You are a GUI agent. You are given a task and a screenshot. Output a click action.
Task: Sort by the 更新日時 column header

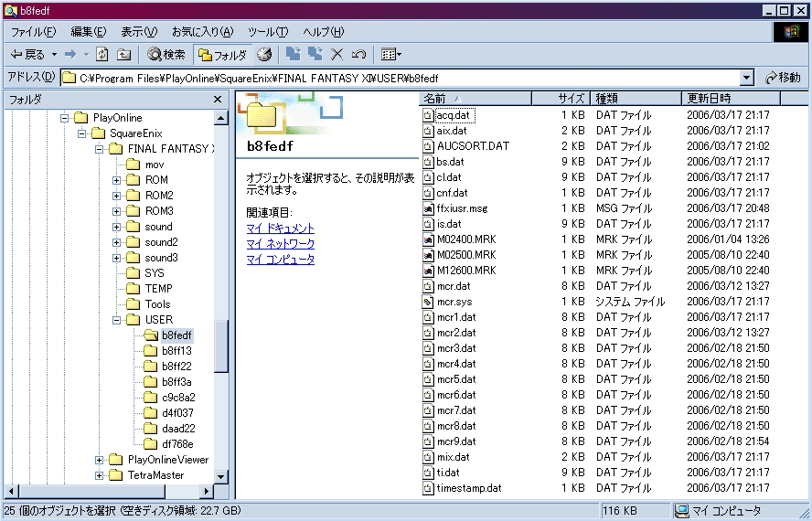click(x=731, y=99)
